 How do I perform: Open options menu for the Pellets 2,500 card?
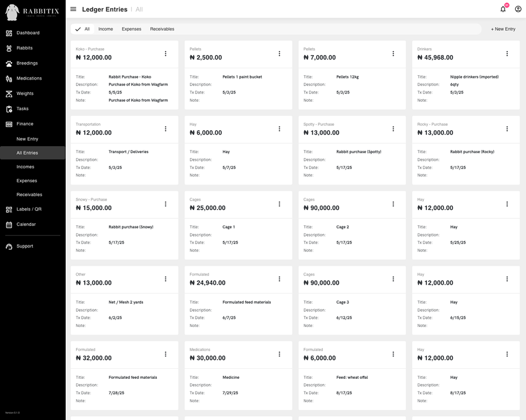coord(279,54)
